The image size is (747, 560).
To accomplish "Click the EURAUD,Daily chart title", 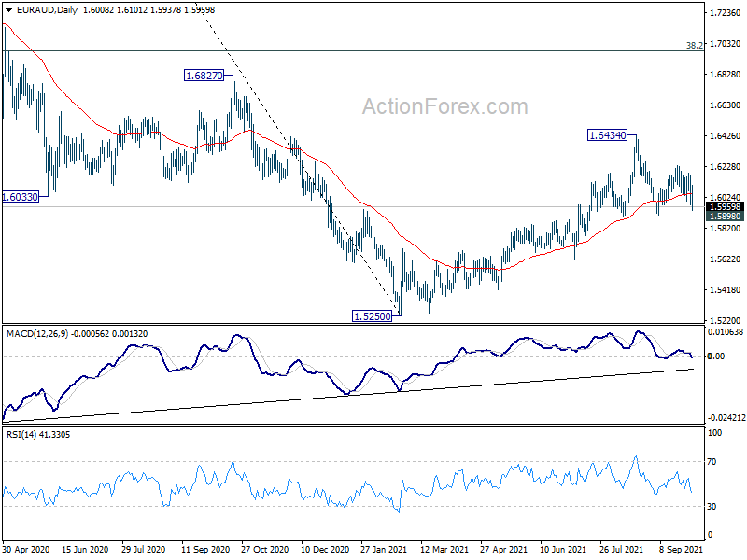I will pyautogui.click(x=47, y=10).
